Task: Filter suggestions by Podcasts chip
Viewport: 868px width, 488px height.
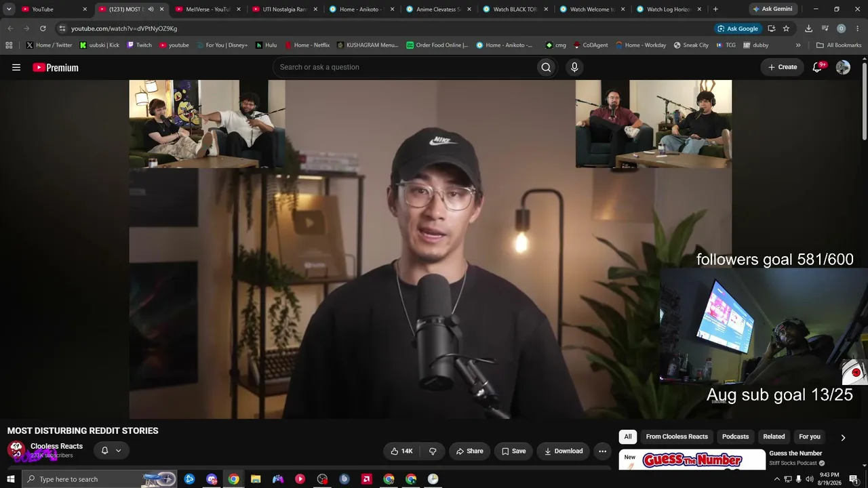Action: coord(735,437)
